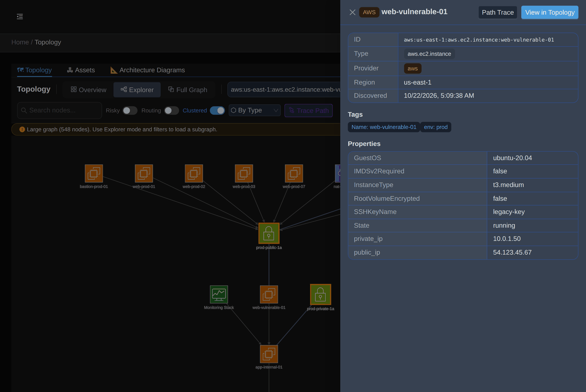Select the web-vulnerable-01 graph node
Image resolution: width=586 pixels, height=392 pixels.
click(269, 294)
